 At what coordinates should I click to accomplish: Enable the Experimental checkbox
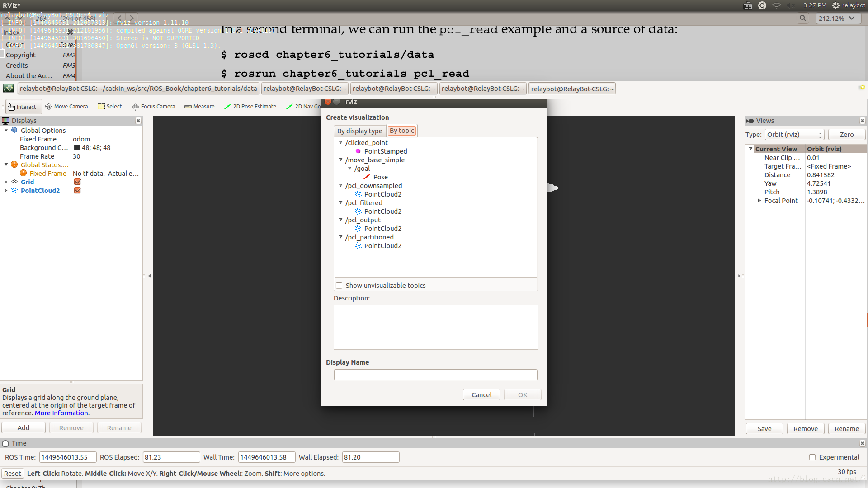pos(812,457)
